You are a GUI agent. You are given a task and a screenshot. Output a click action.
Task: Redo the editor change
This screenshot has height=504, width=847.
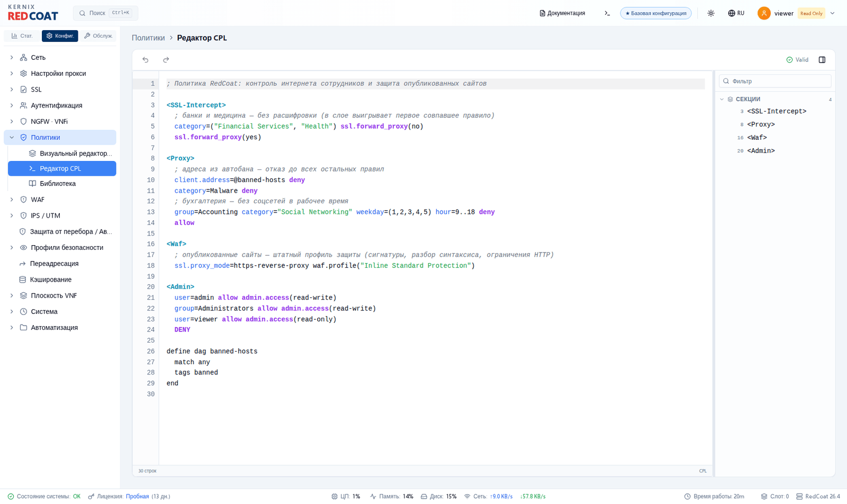pos(166,60)
